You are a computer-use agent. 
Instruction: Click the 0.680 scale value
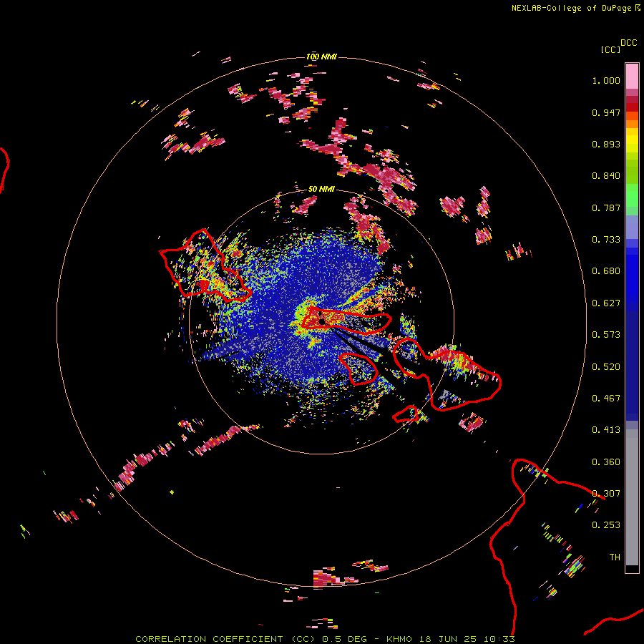[x=606, y=271]
